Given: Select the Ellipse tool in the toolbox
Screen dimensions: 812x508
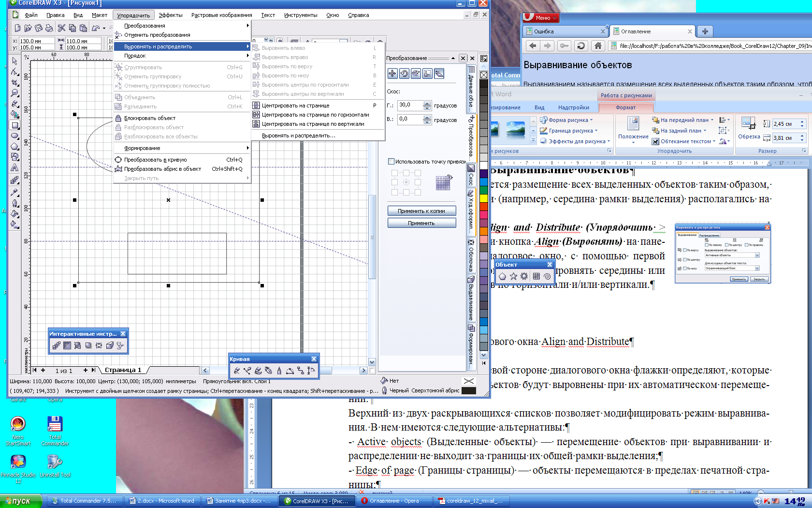Looking at the screenshot, I should (14, 136).
